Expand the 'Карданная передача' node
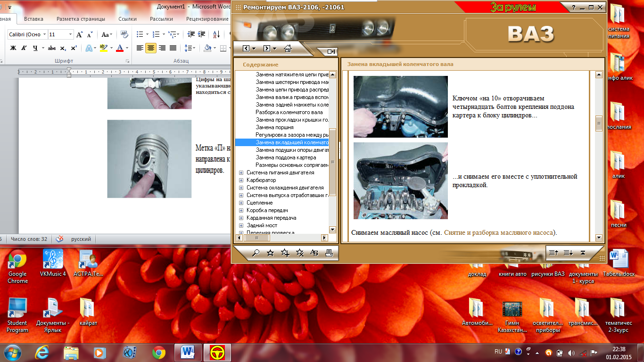Image resolution: width=644 pixels, height=362 pixels. click(241, 218)
